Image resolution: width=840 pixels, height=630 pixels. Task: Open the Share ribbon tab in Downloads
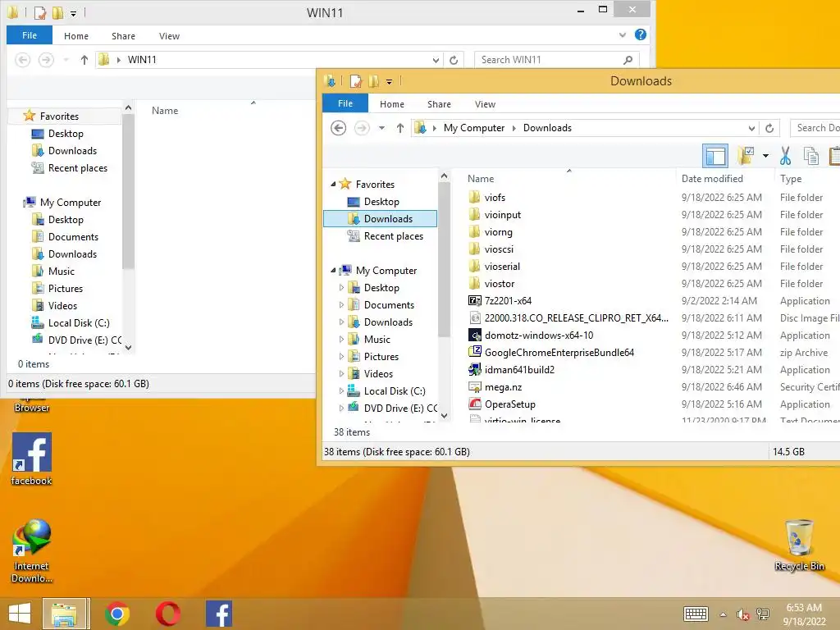439,104
